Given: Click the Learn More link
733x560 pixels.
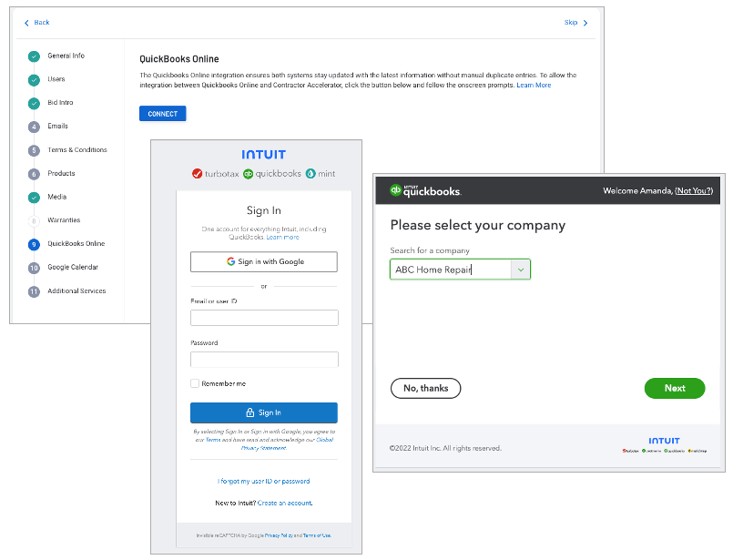Looking at the screenshot, I should (x=534, y=84).
